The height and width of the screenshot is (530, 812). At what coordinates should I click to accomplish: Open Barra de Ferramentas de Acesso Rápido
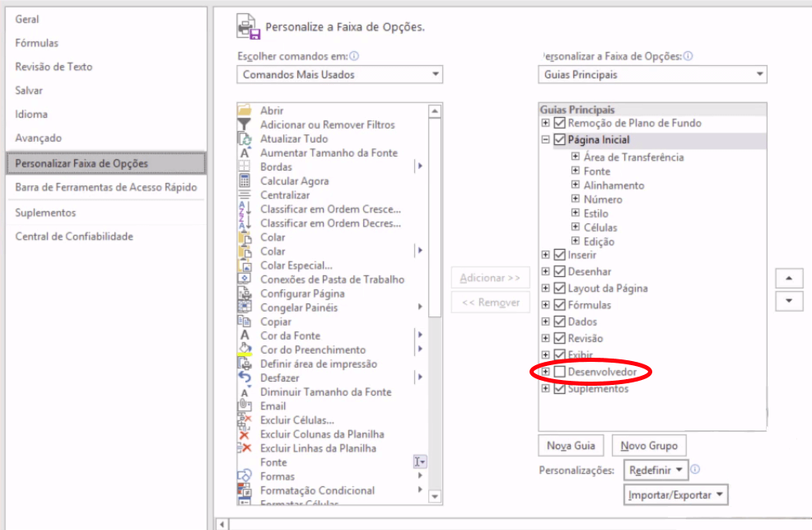tap(105, 187)
